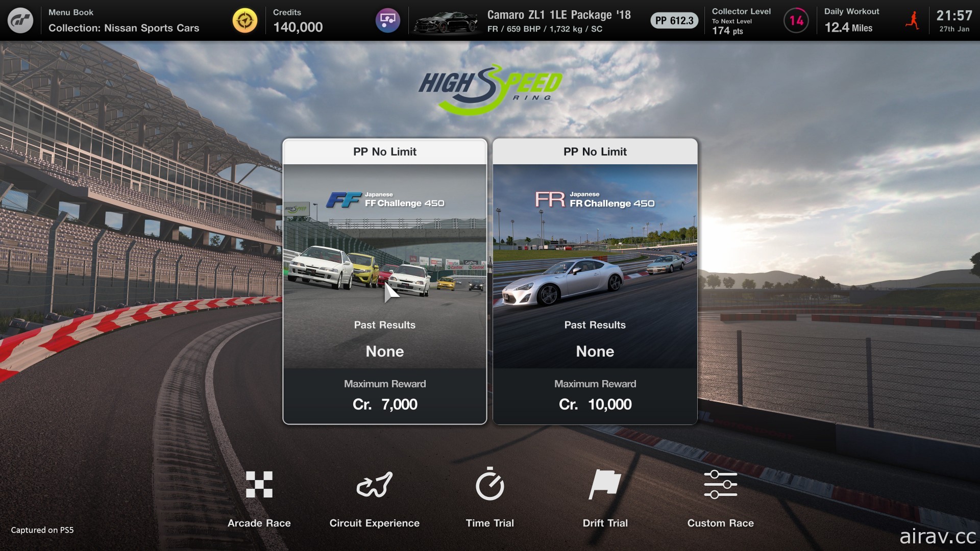
Task: Click Collection Nissan Sports Cars label
Action: (125, 27)
